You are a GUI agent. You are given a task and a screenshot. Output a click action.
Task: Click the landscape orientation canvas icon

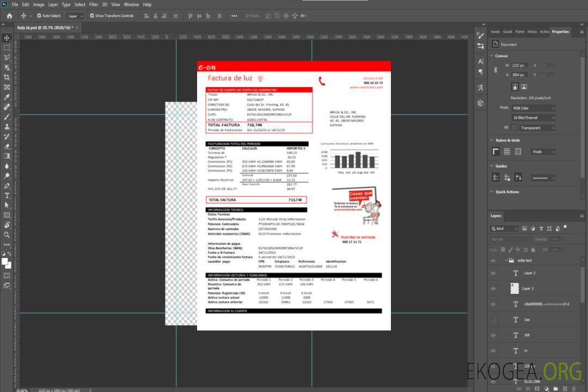524,87
